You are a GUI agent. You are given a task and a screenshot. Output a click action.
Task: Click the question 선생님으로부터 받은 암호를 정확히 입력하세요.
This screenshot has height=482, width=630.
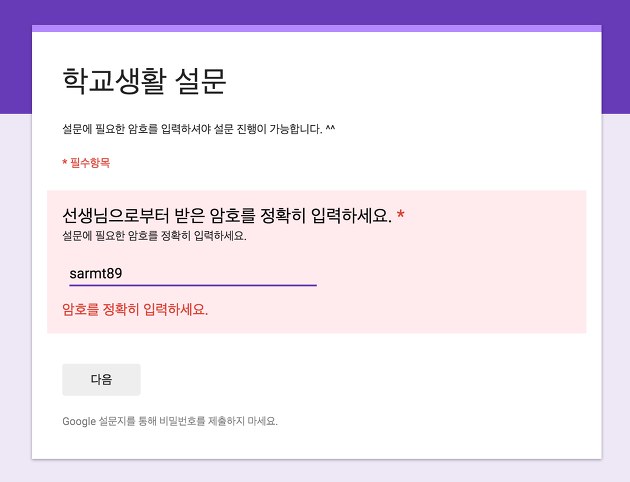click(227, 216)
